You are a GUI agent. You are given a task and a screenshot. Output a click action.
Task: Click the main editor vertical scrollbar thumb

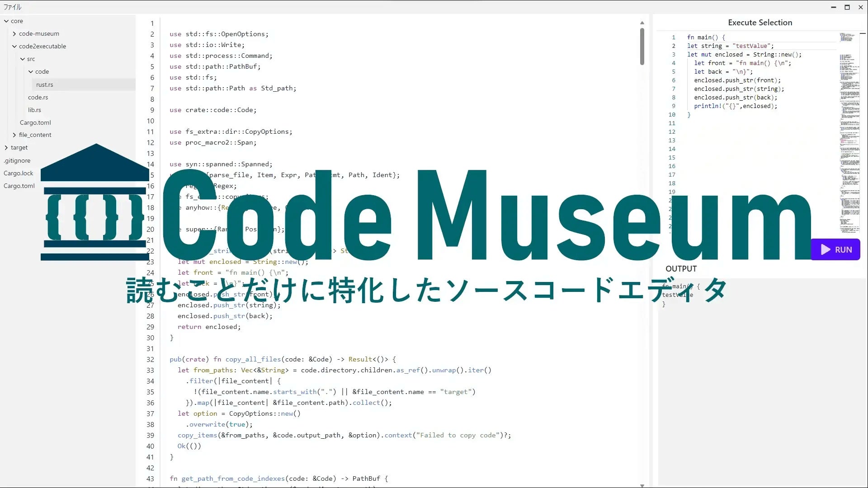(642, 46)
